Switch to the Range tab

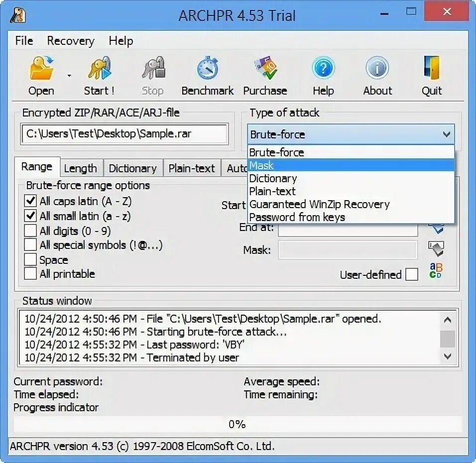click(x=37, y=167)
